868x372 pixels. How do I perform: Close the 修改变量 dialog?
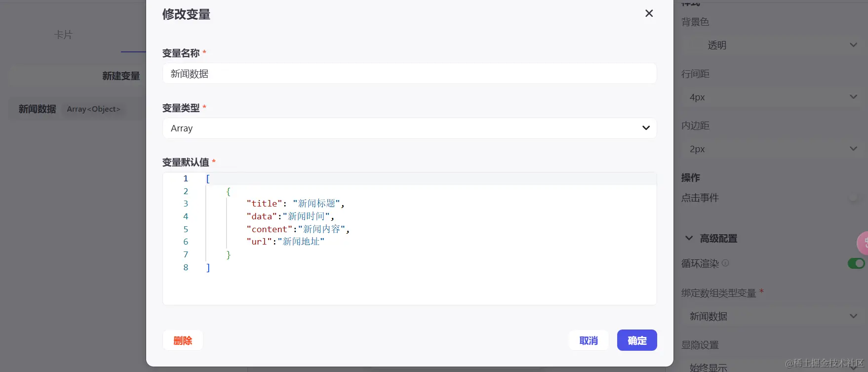[x=649, y=13]
